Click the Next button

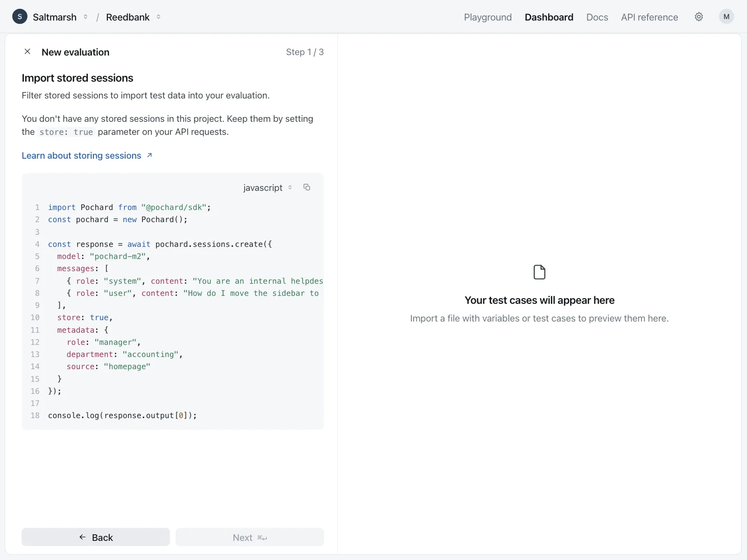coord(250,537)
